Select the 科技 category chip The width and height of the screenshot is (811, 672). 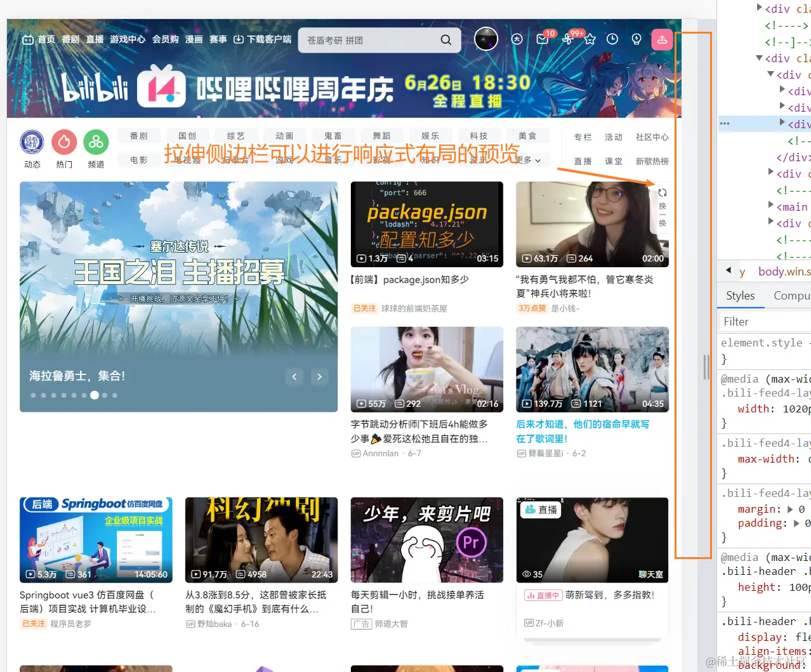pos(478,136)
